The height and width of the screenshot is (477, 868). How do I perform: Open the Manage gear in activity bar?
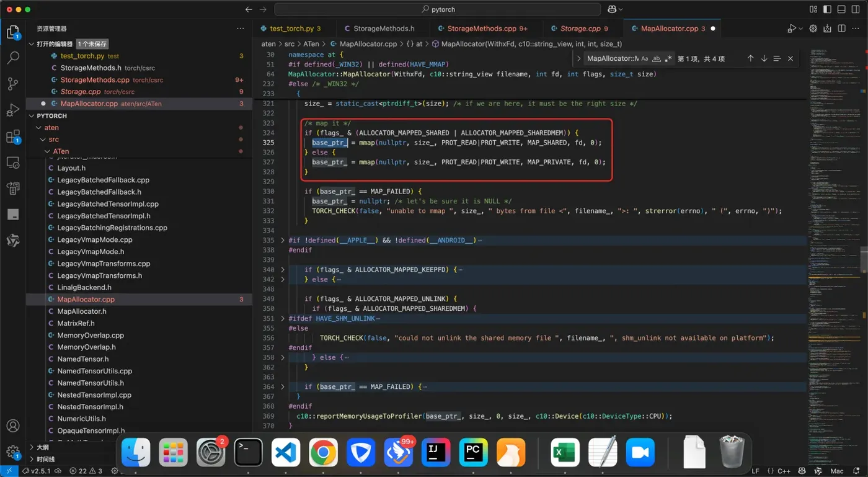click(x=13, y=452)
